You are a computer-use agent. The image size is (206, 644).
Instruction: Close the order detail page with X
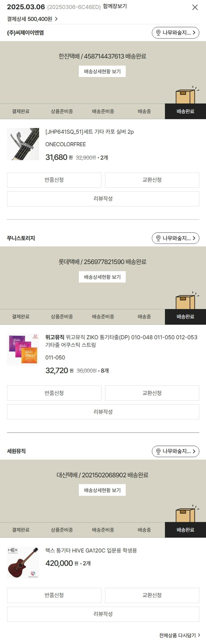click(195, 7)
